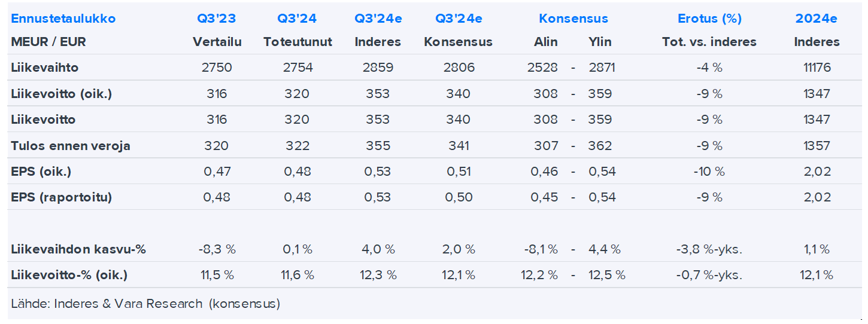
Task: Select the Tulos ennen veroja row label
Action: (x=70, y=146)
